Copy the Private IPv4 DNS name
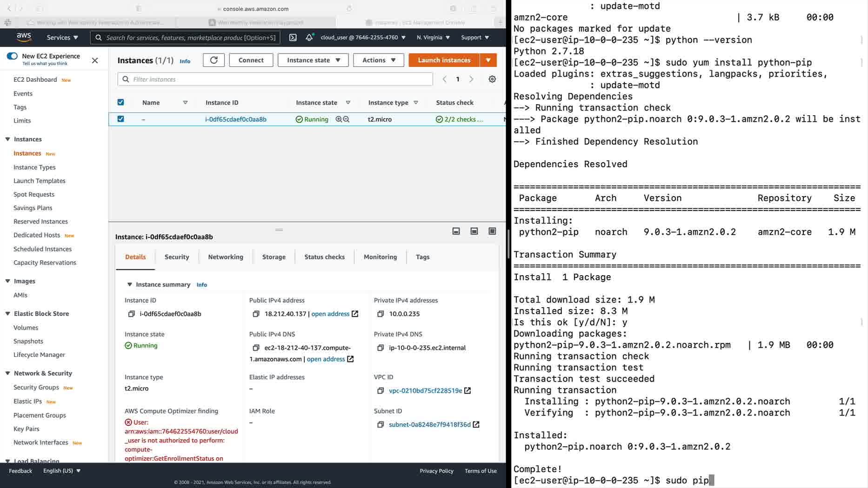 pos(381,348)
